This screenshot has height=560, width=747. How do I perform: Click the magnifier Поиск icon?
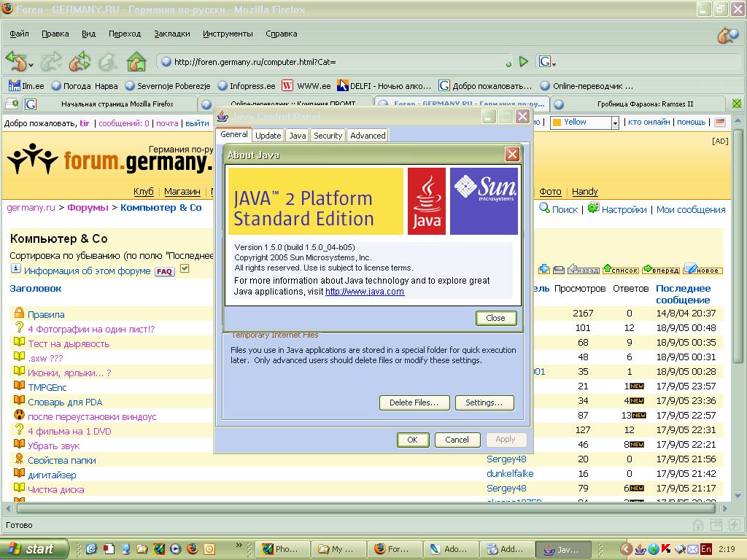click(544, 208)
